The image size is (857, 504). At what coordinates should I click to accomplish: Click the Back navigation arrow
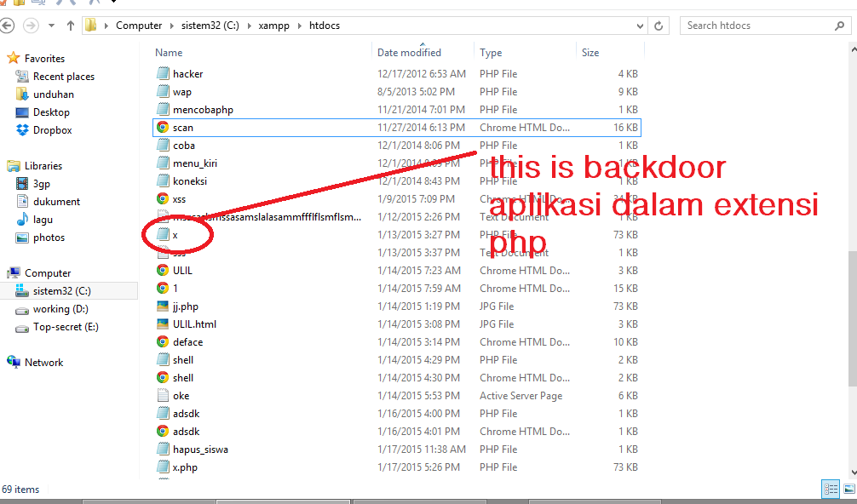7,26
